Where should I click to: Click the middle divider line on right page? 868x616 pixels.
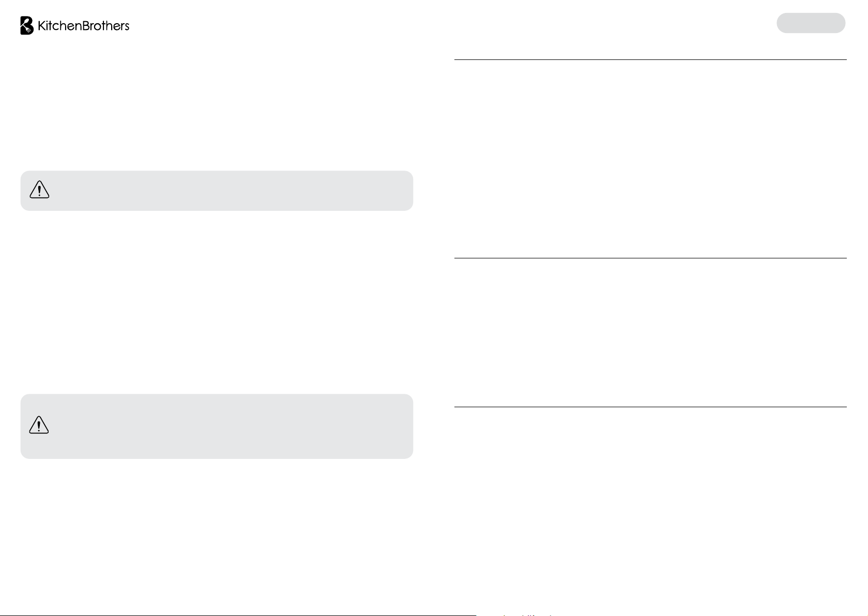coord(650,258)
